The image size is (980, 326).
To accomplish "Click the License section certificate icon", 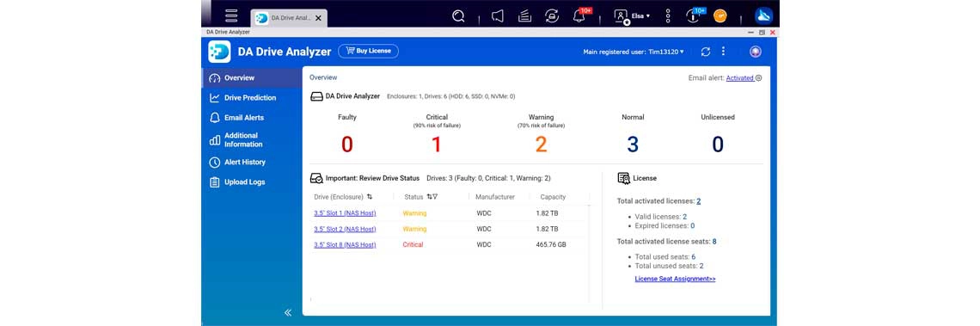I will pos(624,178).
